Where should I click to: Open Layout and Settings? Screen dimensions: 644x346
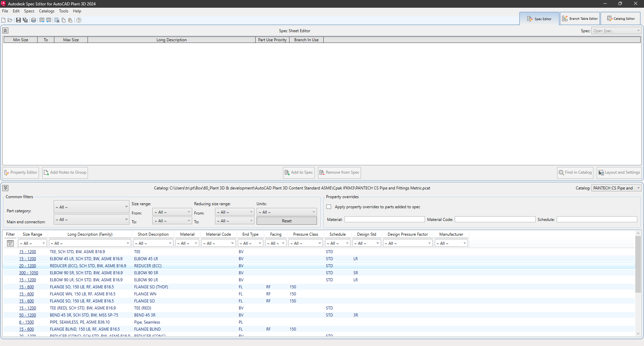pos(619,173)
